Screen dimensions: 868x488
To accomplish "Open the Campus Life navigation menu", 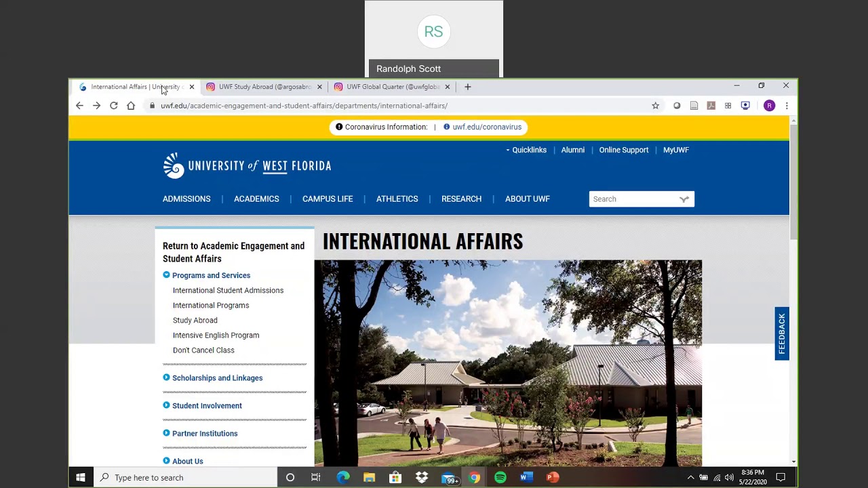I will (328, 199).
